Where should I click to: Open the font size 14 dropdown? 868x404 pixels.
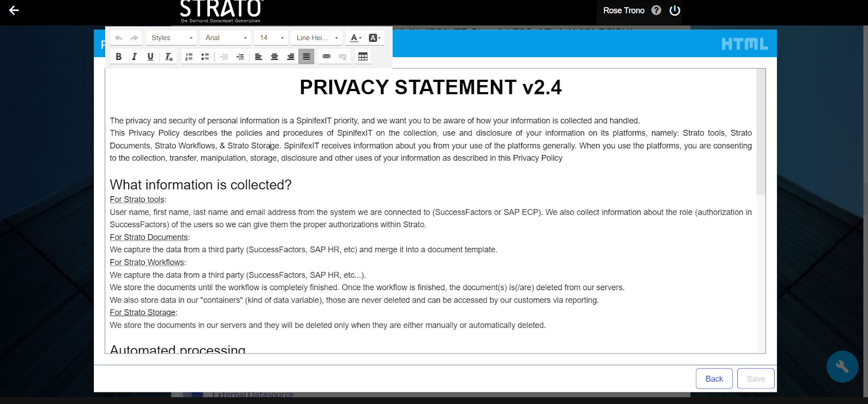[271, 38]
